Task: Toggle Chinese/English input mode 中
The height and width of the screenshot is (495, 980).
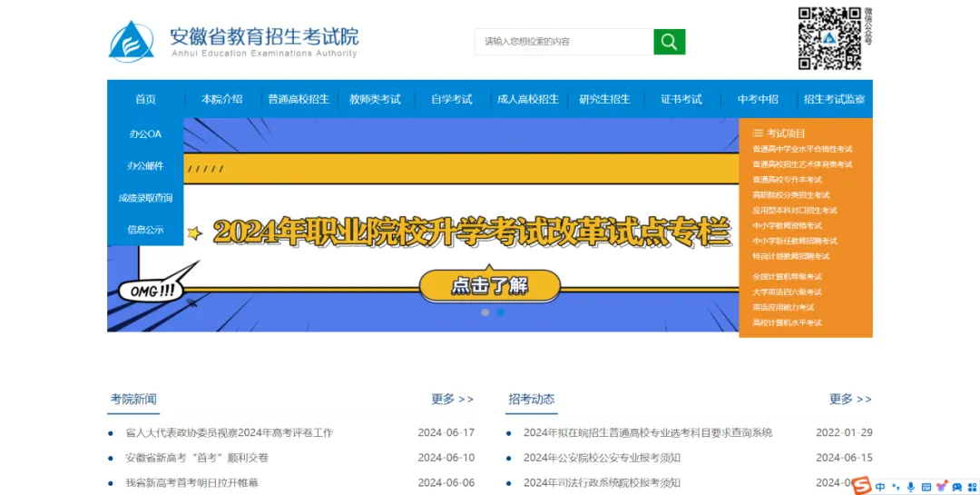Action: coord(880,487)
